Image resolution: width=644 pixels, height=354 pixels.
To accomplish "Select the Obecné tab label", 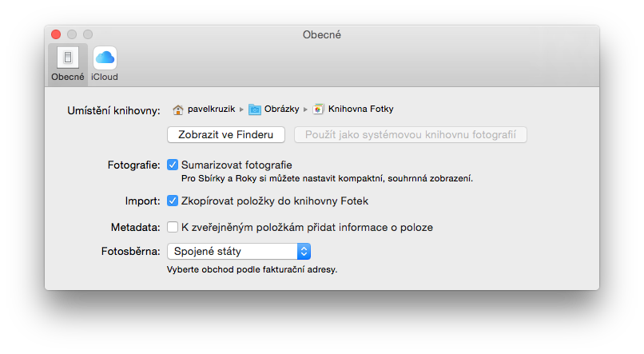I will pyautogui.click(x=68, y=77).
